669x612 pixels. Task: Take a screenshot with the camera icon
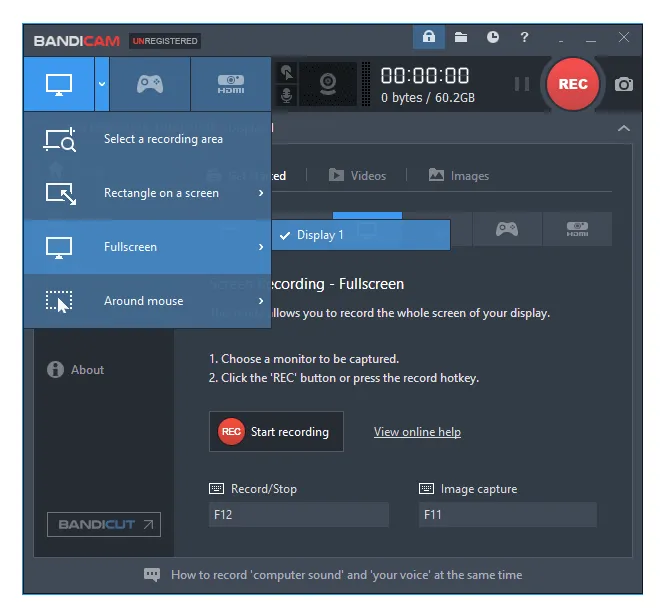click(x=623, y=84)
